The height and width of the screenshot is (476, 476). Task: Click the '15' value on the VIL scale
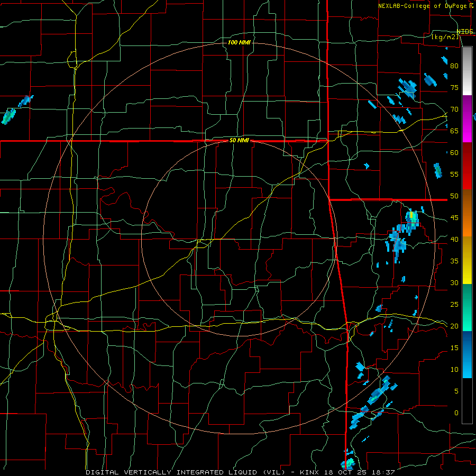[x=454, y=348]
